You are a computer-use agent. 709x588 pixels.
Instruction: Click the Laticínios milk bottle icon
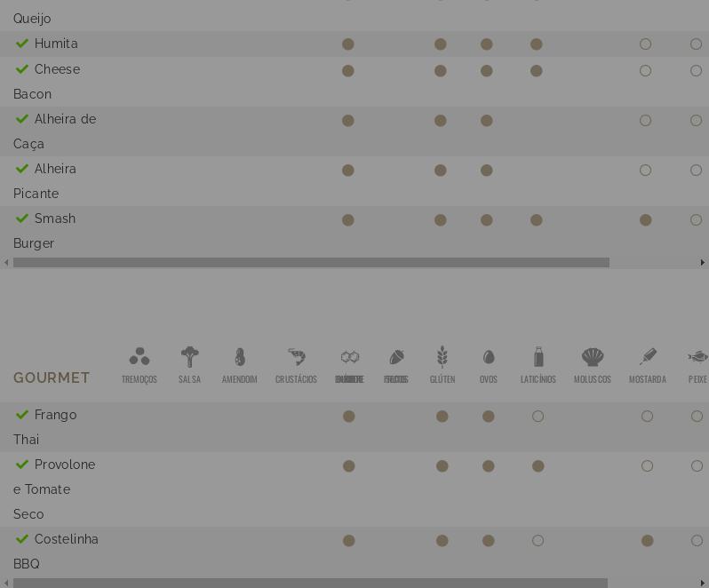click(538, 356)
